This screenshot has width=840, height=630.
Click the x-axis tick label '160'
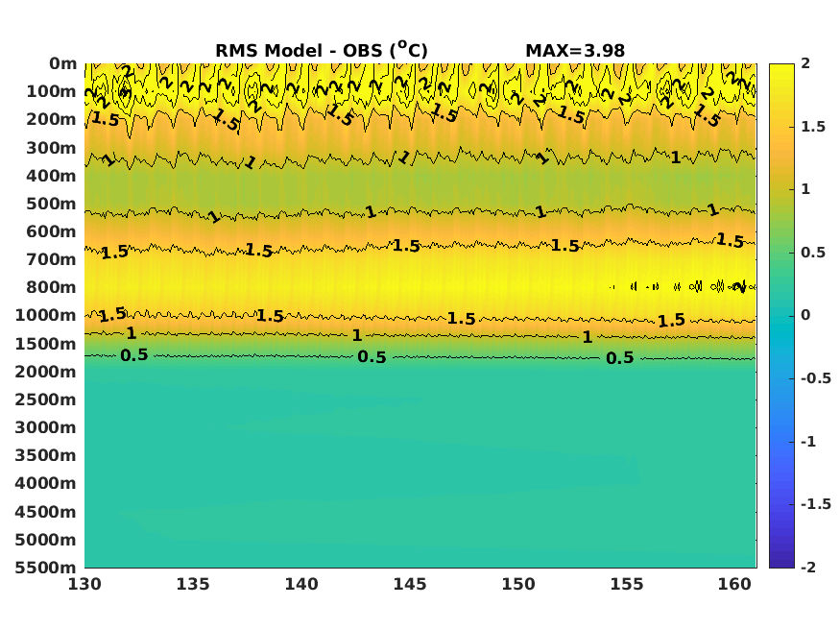pyautogui.click(x=735, y=584)
